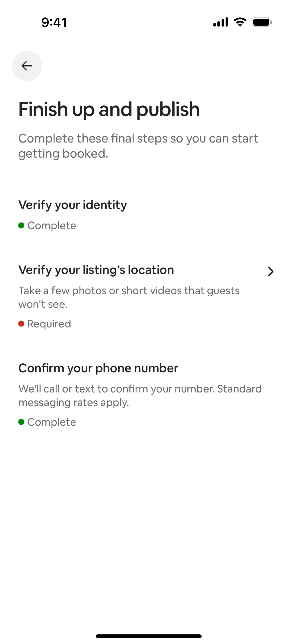
Task: Tap green status dot under Verify your identity
Action: click(21, 225)
